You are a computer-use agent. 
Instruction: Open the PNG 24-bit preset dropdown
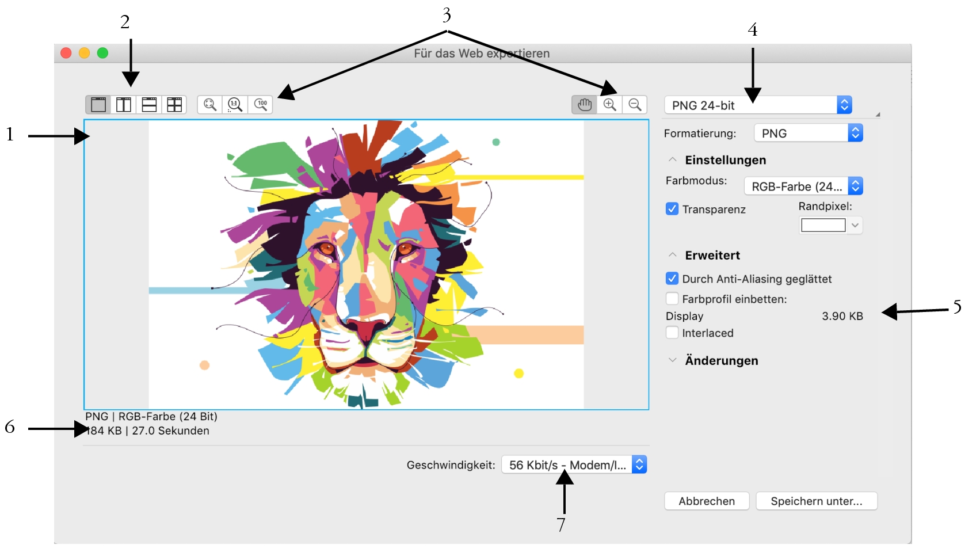pos(757,105)
